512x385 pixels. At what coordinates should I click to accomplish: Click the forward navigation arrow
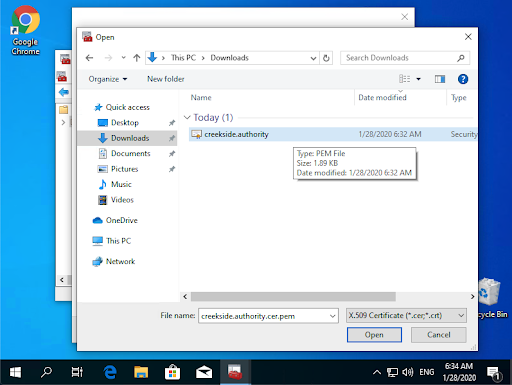(108, 58)
